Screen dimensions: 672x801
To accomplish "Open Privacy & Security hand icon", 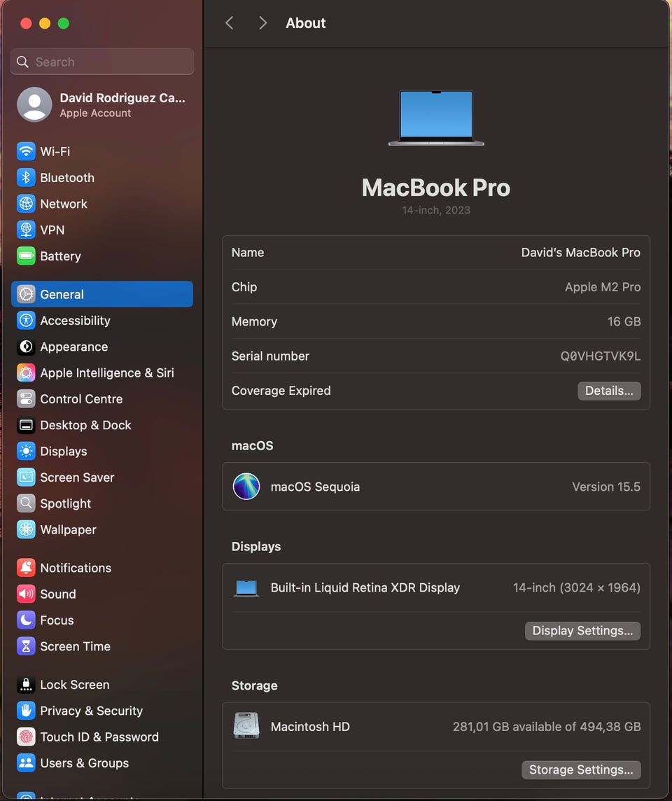I will (26, 711).
